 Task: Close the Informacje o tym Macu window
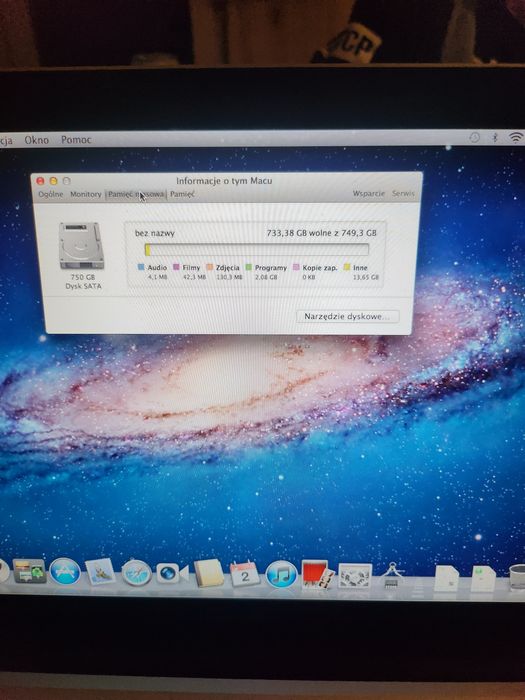click(x=40, y=181)
